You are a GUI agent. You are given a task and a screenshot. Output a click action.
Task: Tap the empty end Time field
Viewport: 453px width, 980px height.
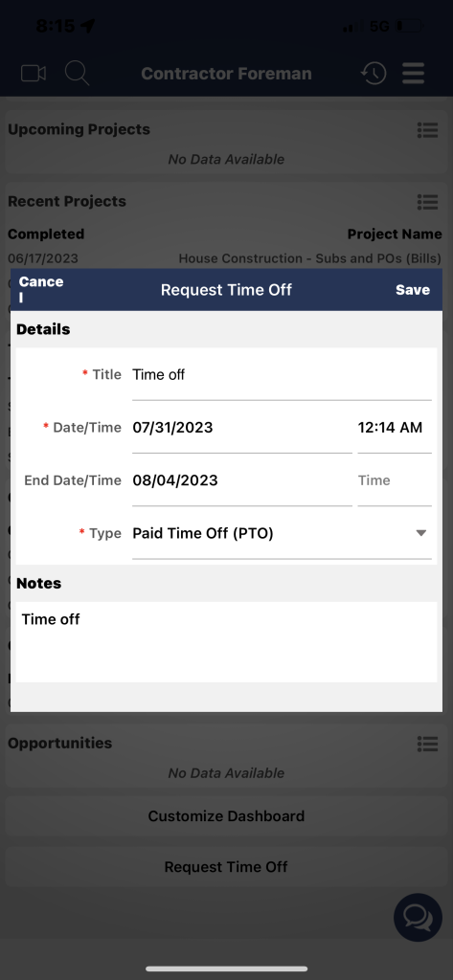coord(395,481)
